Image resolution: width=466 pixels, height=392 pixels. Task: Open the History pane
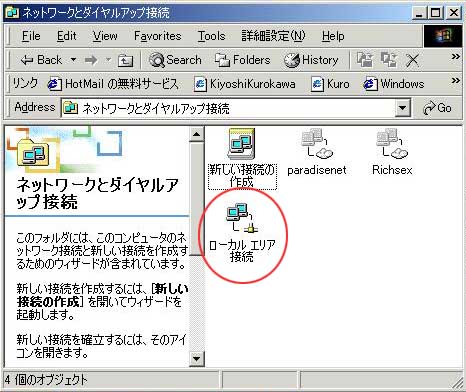click(311, 60)
